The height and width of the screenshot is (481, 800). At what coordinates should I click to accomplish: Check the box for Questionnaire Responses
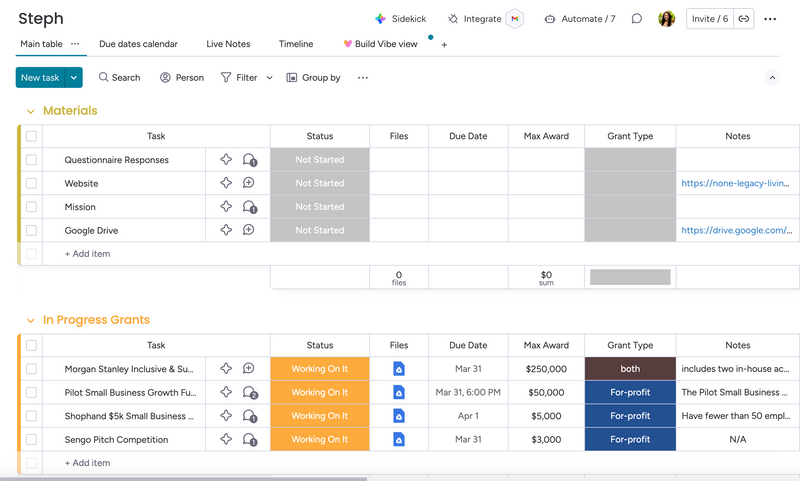click(31, 160)
